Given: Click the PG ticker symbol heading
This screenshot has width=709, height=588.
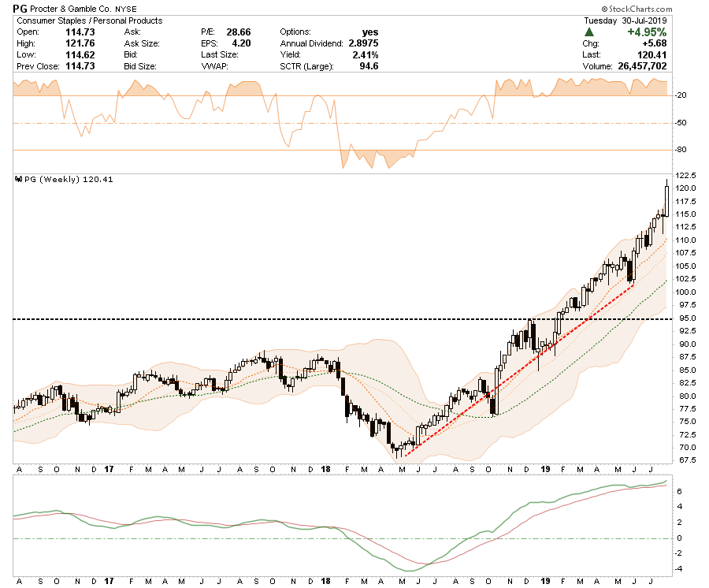Looking at the screenshot, I should coord(20,9).
